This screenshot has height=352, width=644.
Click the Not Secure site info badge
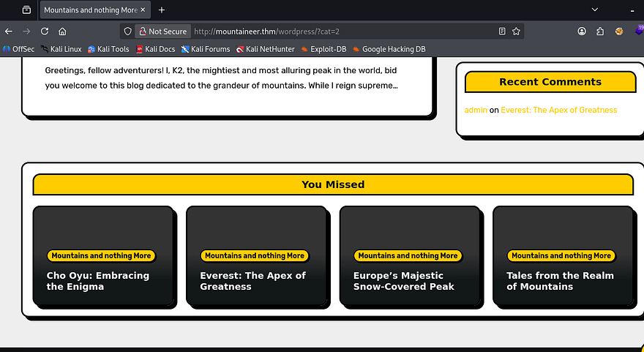[x=162, y=31]
